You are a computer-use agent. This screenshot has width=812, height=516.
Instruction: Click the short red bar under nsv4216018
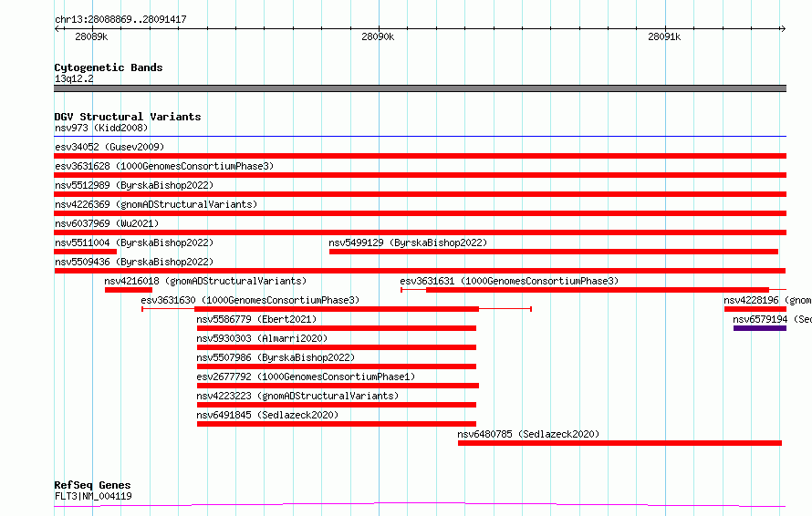129,290
